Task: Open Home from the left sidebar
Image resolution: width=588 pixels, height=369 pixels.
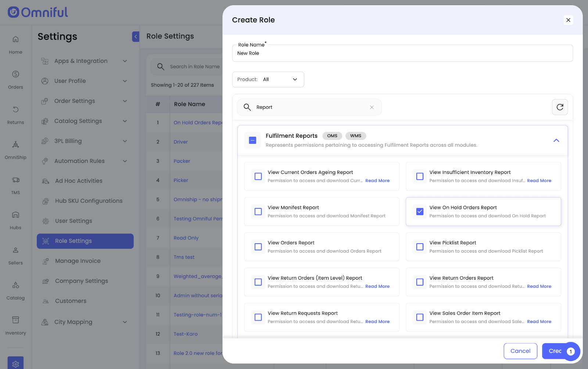Action: (x=15, y=44)
